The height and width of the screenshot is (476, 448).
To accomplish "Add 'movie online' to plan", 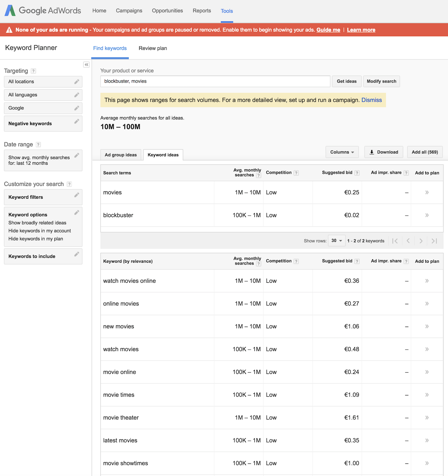I will tap(427, 372).
